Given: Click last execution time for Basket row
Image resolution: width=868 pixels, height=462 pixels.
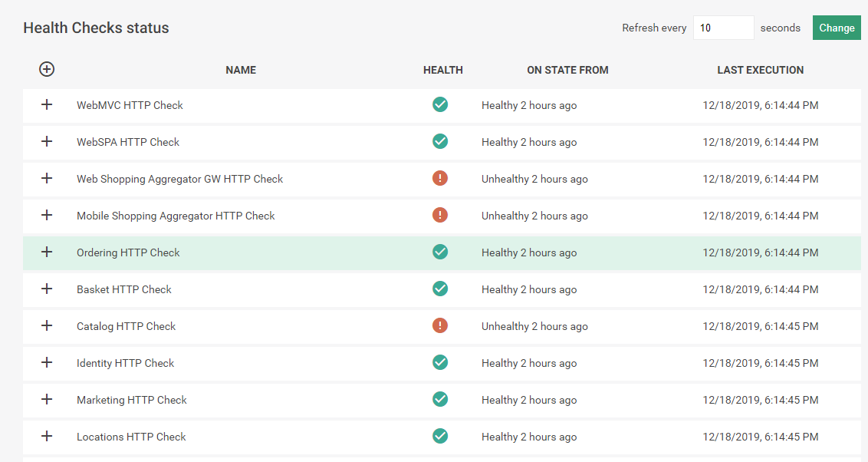Looking at the screenshot, I should (x=761, y=289).
